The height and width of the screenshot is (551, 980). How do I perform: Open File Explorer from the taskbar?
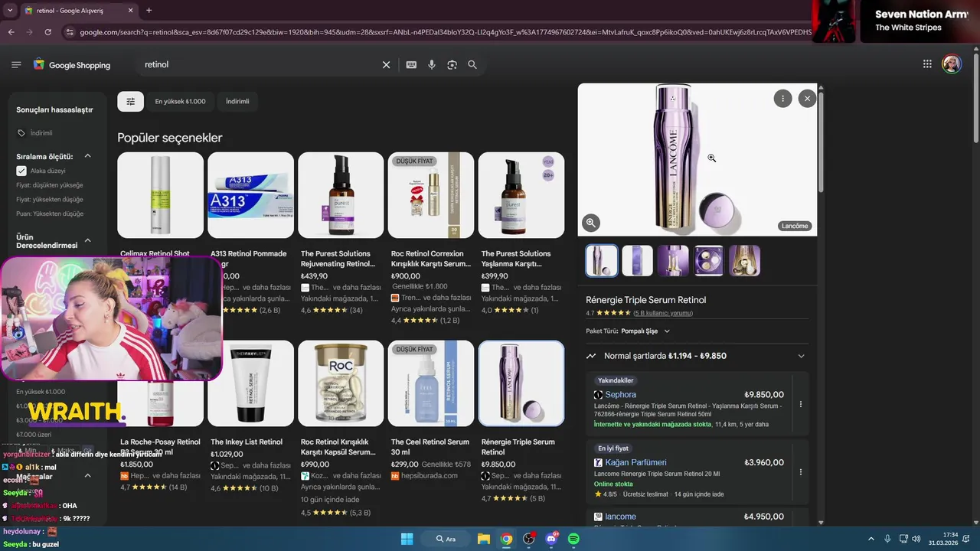pyautogui.click(x=484, y=539)
